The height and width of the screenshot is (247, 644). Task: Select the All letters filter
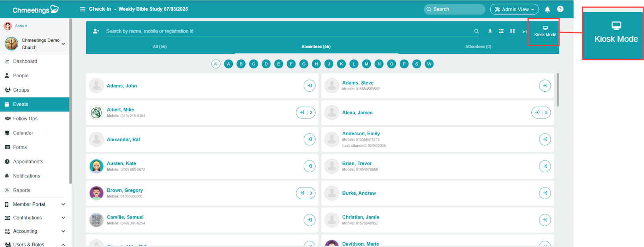coord(216,64)
